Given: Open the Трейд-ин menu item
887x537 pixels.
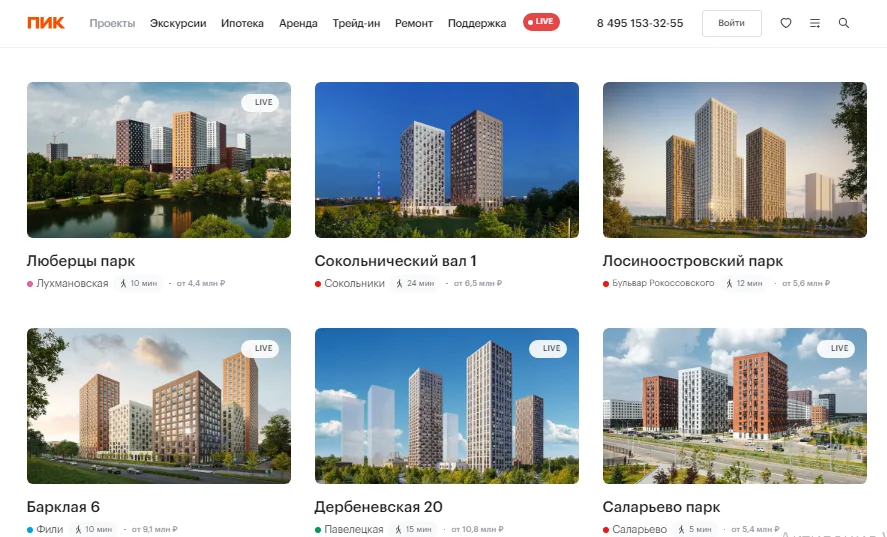Looking at the screenshot, I should [x=356, y=23].
